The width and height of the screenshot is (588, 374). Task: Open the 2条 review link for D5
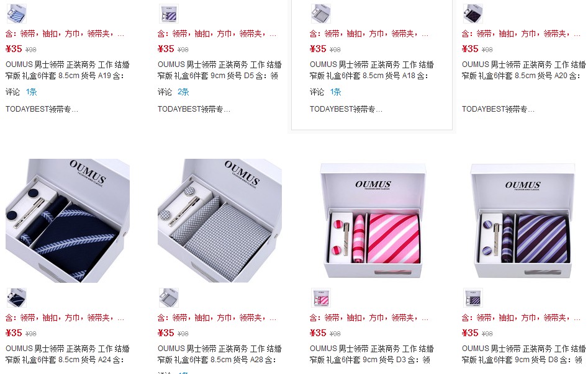(183, 92)
